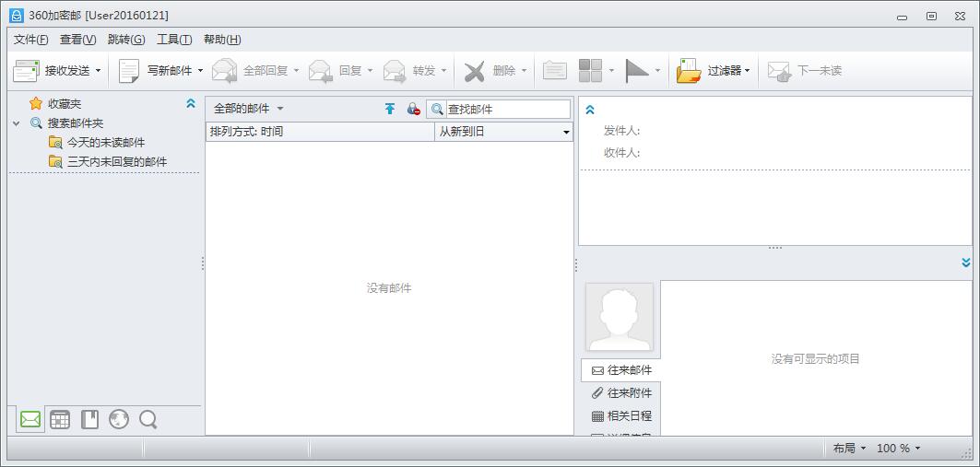Open the 工具(T) menu
The image size is (980, 467).
(174, 39)
